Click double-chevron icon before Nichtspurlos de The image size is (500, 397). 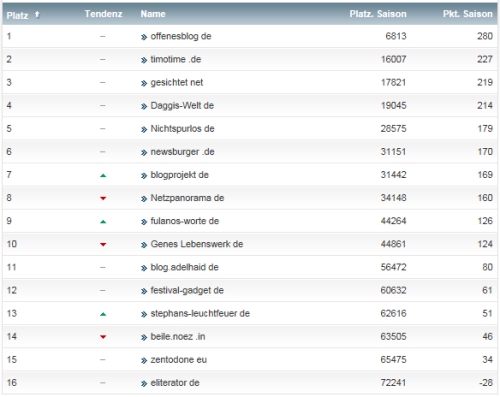(144, 130)
